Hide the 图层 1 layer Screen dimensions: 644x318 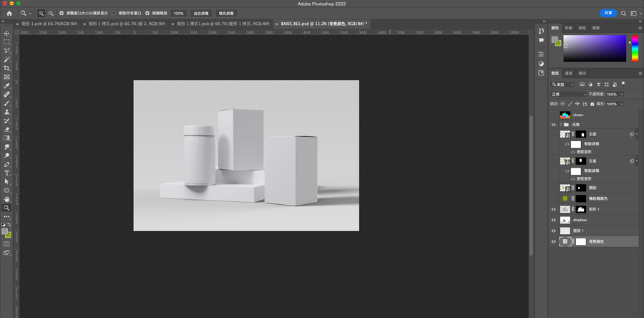tap(553, 231)
